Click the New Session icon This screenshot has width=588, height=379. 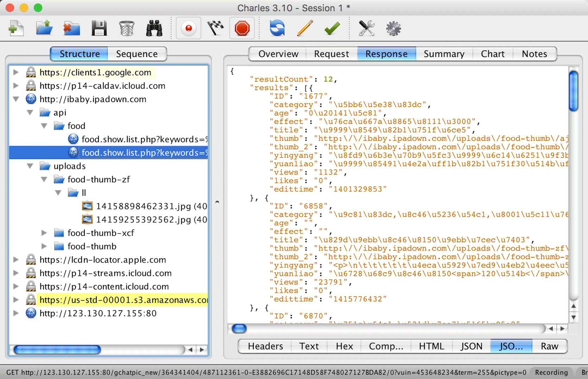pos(15,28)
